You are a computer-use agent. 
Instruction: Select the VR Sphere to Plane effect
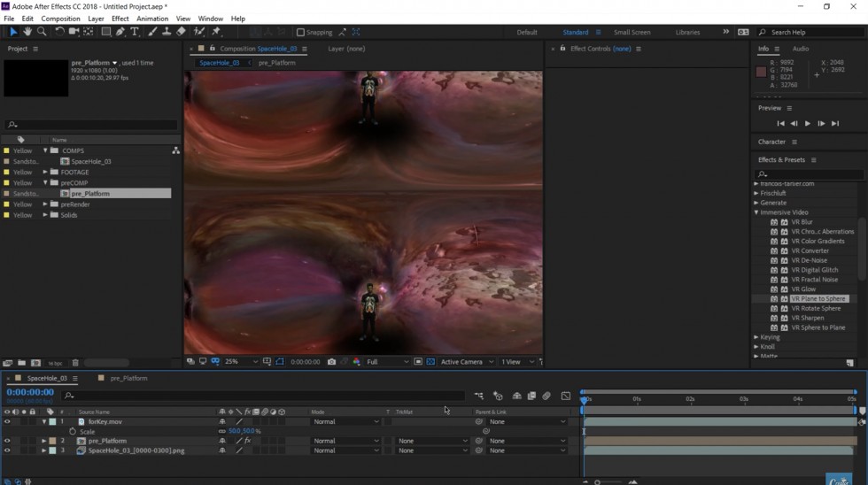(818, 327)
